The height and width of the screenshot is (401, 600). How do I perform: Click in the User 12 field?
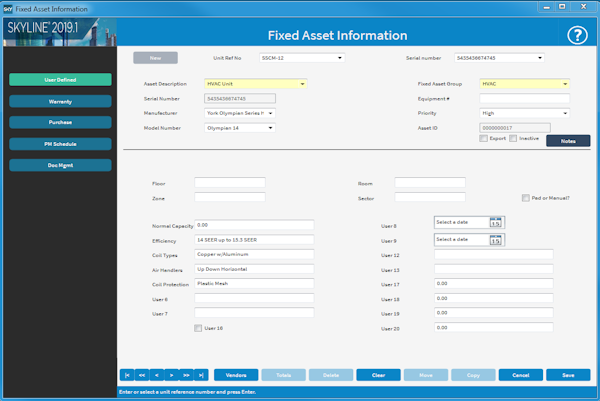tap(494, 254)
